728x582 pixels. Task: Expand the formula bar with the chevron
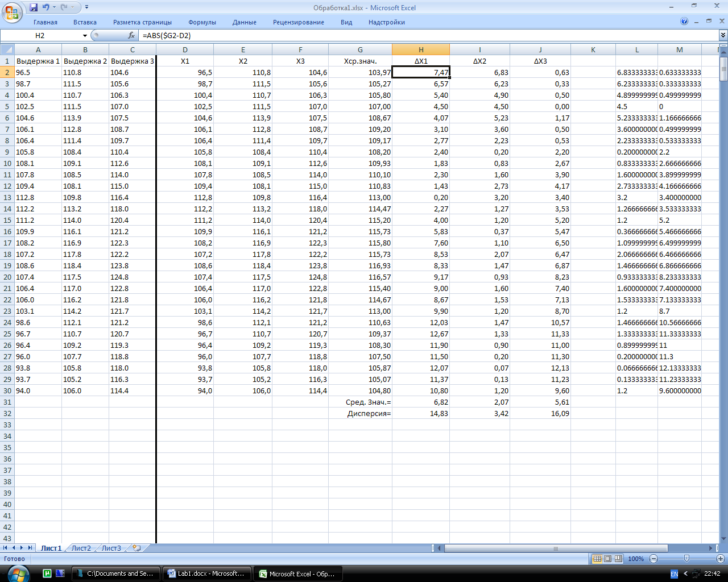point(723,35)
